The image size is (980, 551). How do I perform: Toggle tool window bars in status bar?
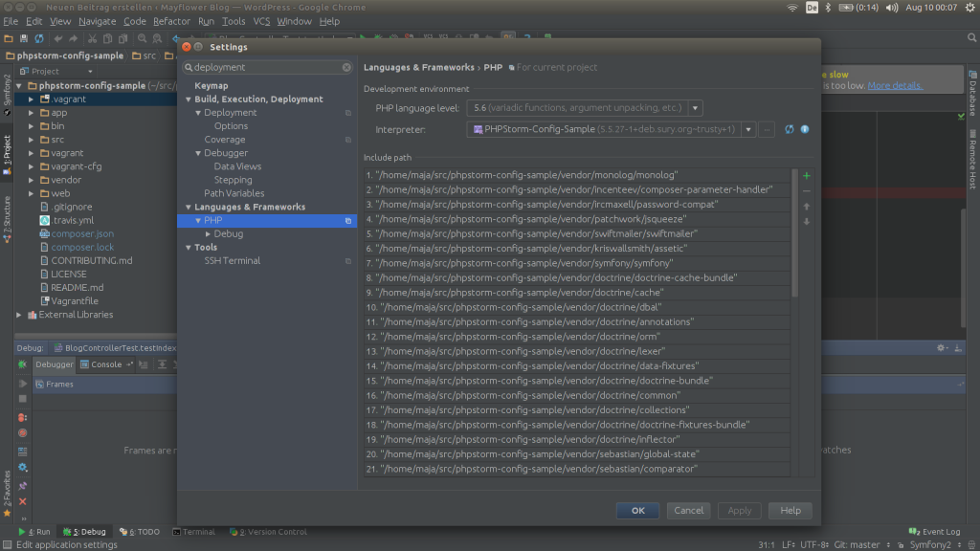pyautogui.click(x=7, y=544)
